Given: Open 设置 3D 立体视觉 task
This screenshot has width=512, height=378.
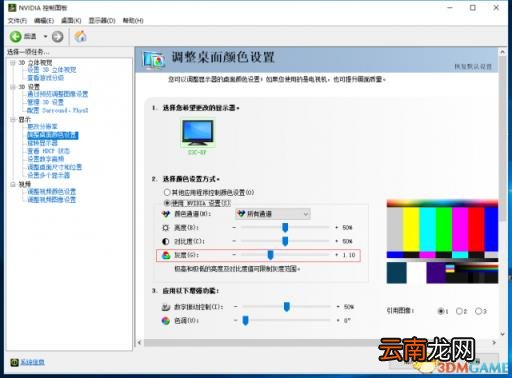Looking at the screenshot, I should (52, 70).
